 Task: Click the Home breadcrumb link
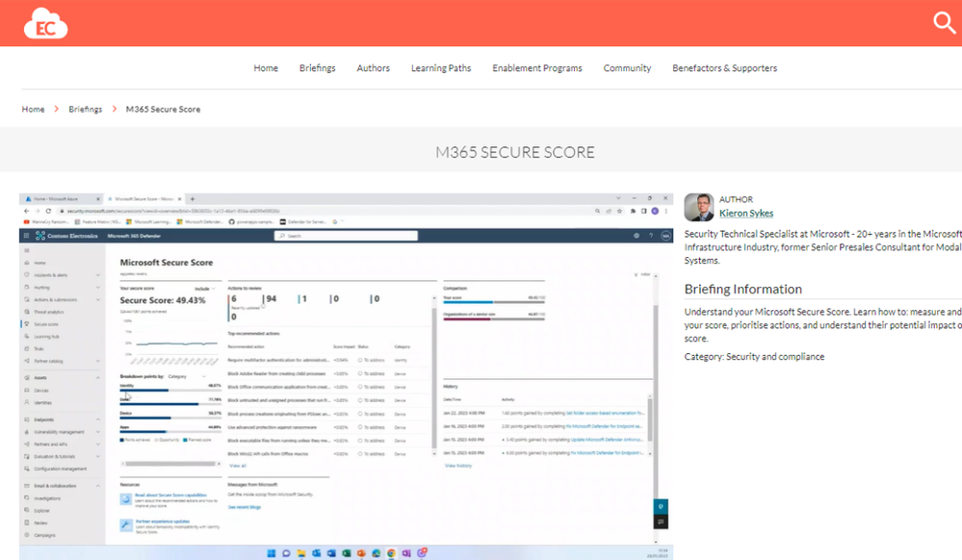coord(33,109)
